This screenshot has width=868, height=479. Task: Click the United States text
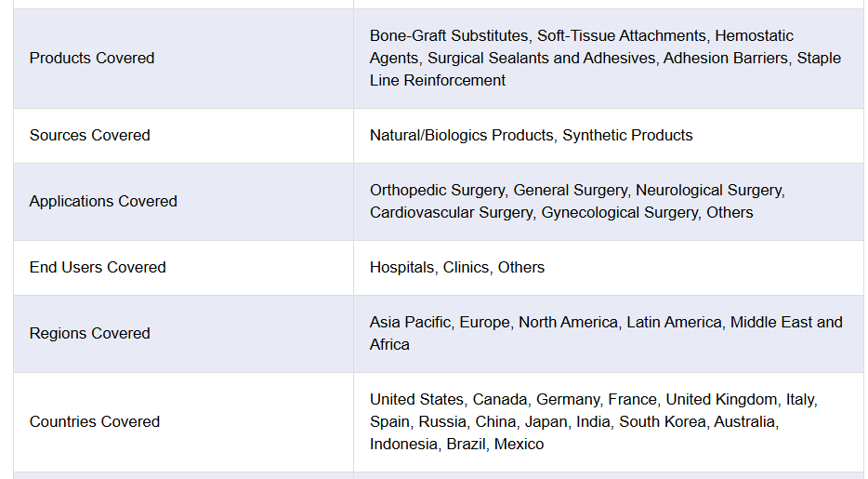pyautogui.click(x=416, y=399)
